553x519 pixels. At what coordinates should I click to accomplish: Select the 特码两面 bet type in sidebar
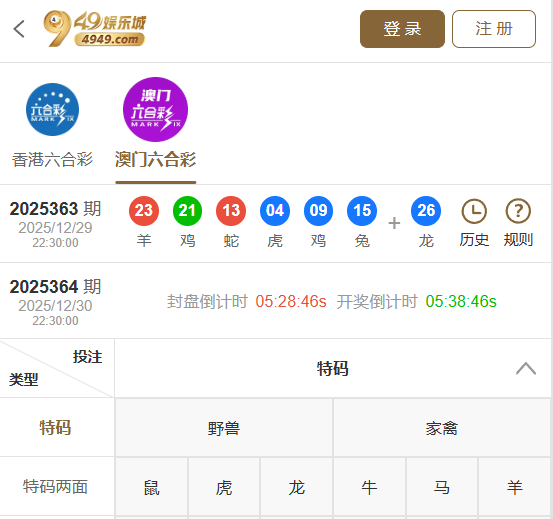coord(55,487)
